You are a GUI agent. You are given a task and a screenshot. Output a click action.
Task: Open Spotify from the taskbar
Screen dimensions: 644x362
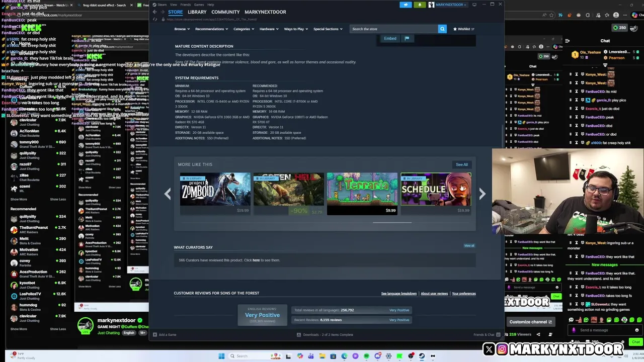366,356
